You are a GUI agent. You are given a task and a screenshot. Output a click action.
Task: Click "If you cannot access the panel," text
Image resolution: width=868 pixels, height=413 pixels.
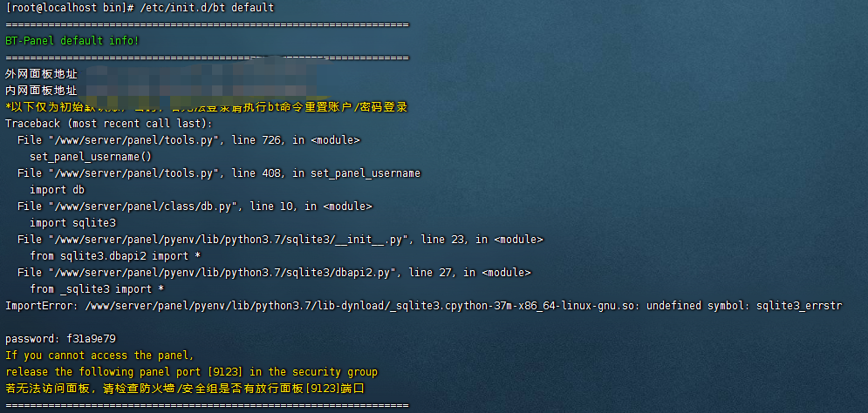tap(99, 355)
